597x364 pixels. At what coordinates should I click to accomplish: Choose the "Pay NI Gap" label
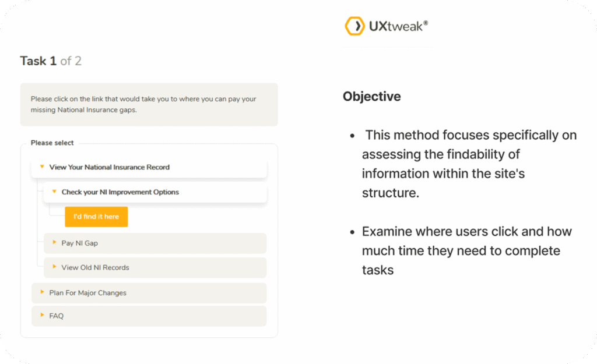(80, 243)
